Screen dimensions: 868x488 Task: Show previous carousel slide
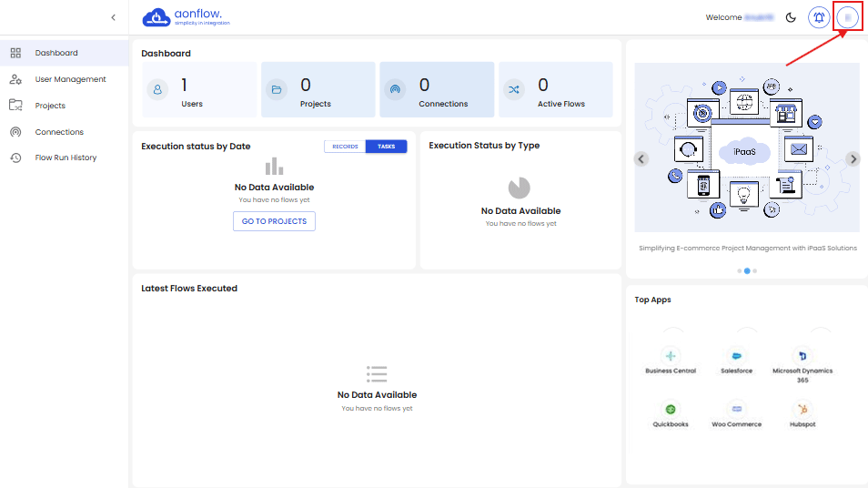(641, 158)
